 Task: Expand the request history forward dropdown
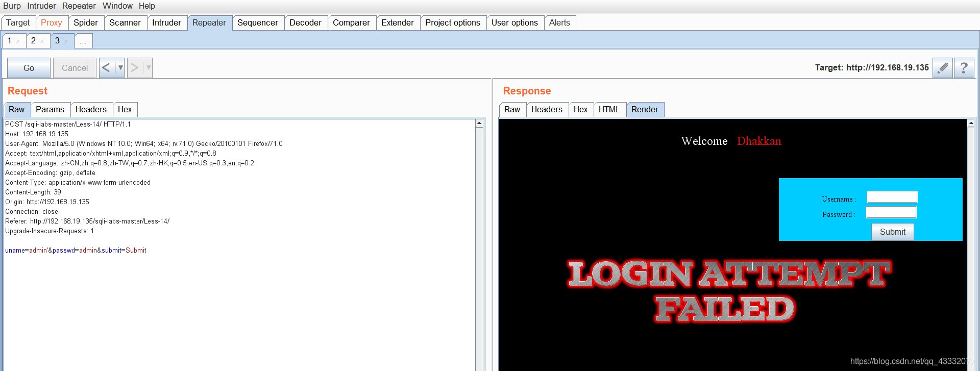point(149,67)
